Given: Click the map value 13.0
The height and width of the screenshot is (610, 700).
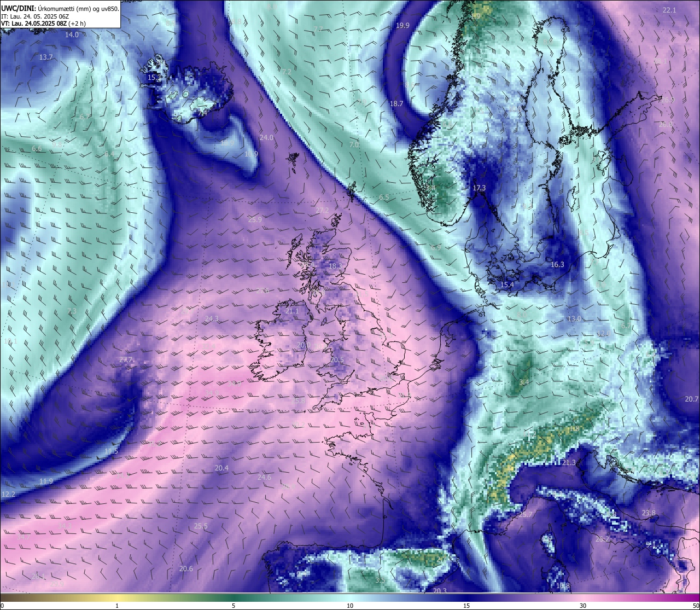Looking at the screenshot, I should click(574, 318).
